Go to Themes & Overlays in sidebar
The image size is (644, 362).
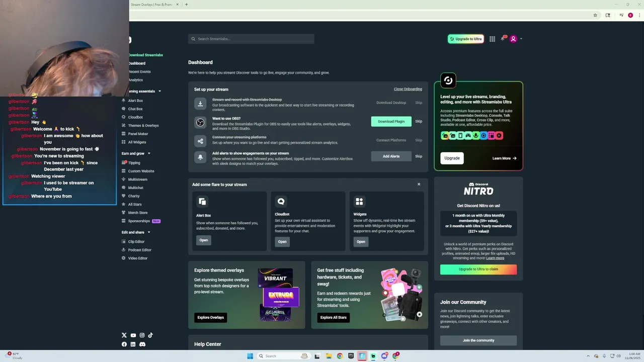pos(143,125)
